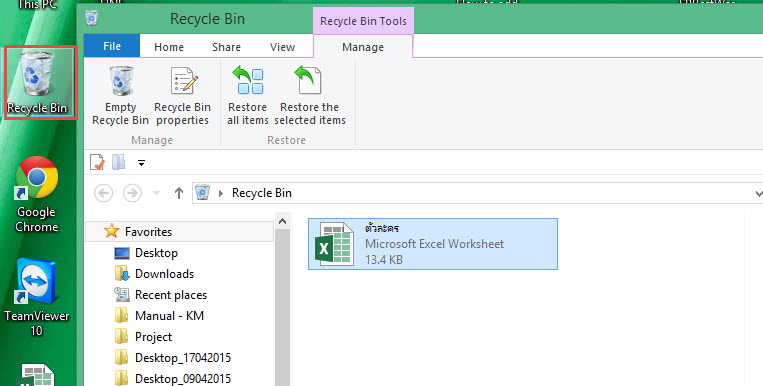Select the Manage tab

363,47
